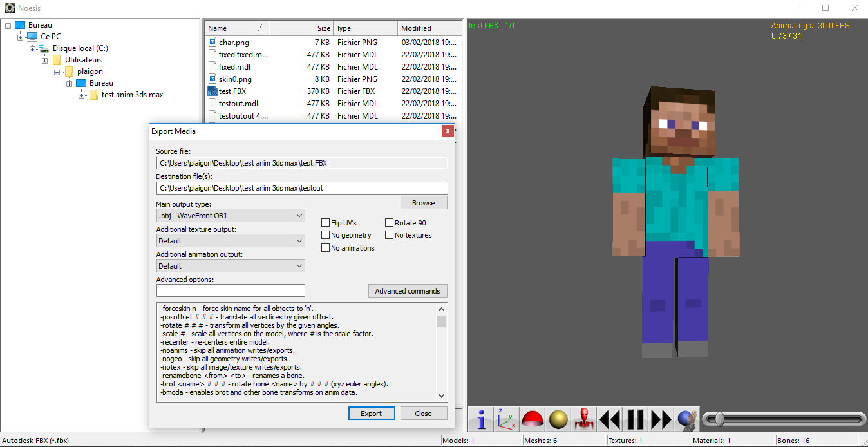Viewport: 868px width, 447px height.
Task: Open Additional texture output dropdown
Action: [231, 241]
